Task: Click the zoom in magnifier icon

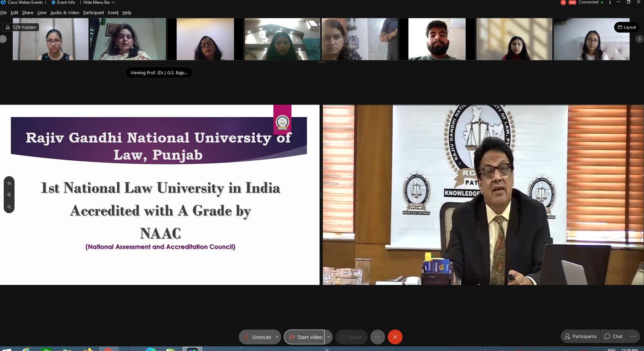Action: click(x=9, y=195)
